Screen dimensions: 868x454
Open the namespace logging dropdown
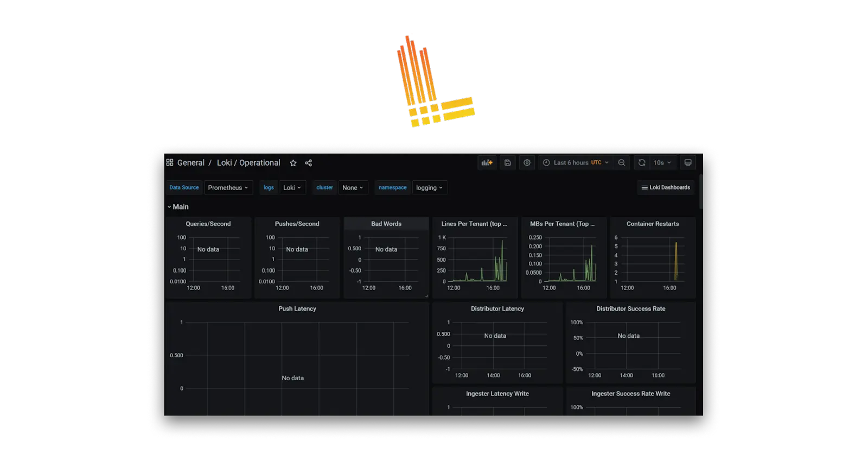point(429,187)
